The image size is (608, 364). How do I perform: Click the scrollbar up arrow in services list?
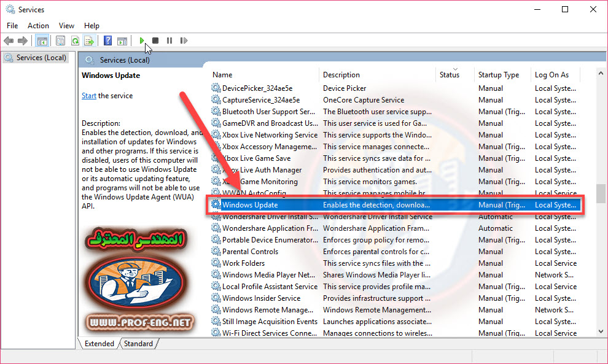[x=601, y=73]
